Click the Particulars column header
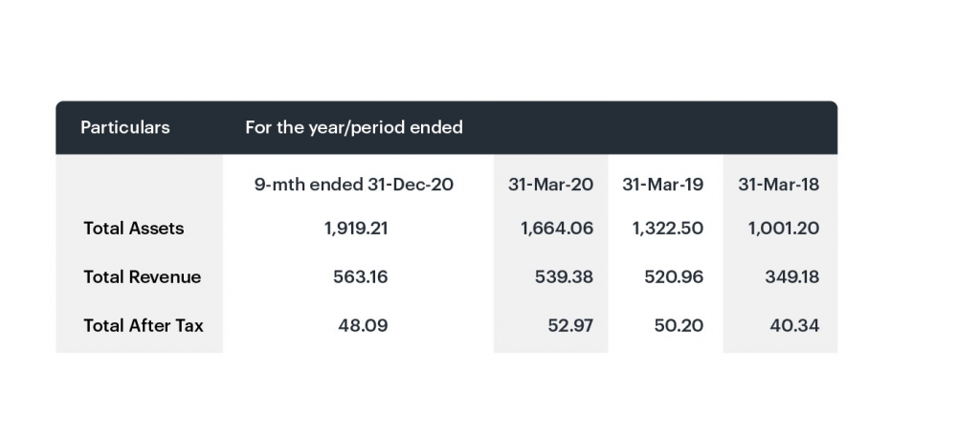 125,127
